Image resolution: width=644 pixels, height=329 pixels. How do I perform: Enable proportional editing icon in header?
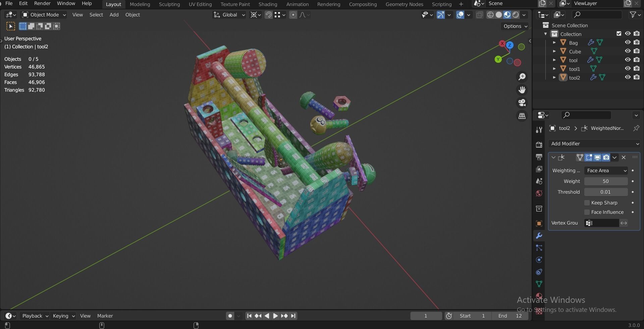pos(293,15)
